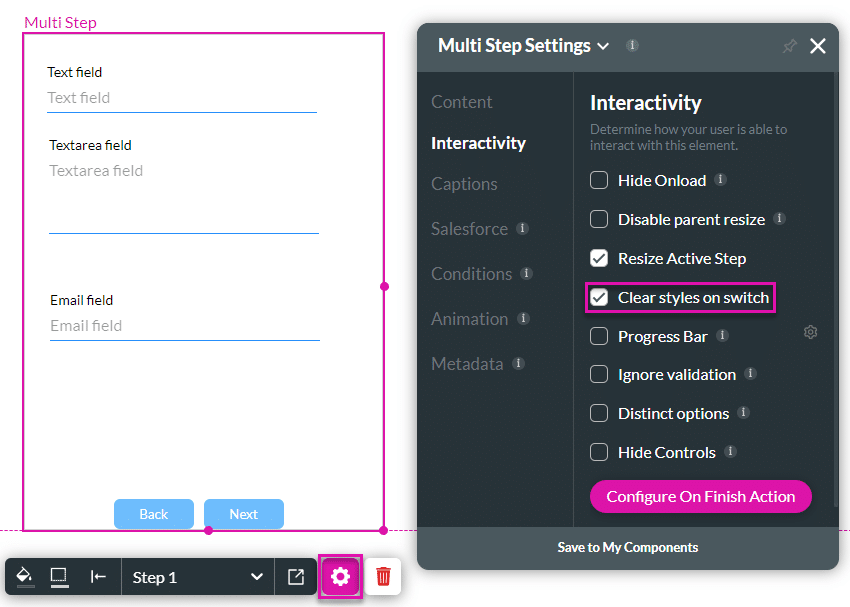850x607 pixels.
Task: Enable the Hide Onload checkbox
Action: click(599, 180)
